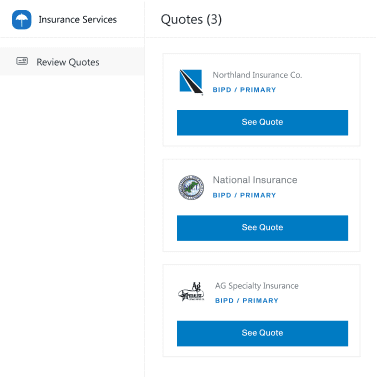This screenshot has width=376, height=377.
Task: Click the Review Quotes card icon in sidebar
Action: [22, 61]
